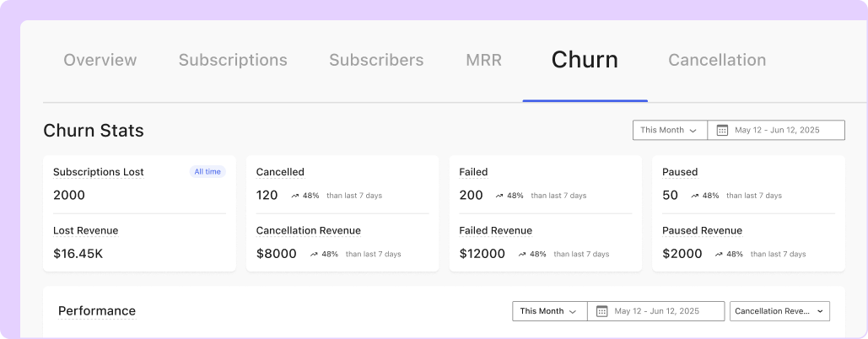The width and height of the screenshot is (868, 339).
Task: Click Performance date range field
Action: click(x=656, y=311)
